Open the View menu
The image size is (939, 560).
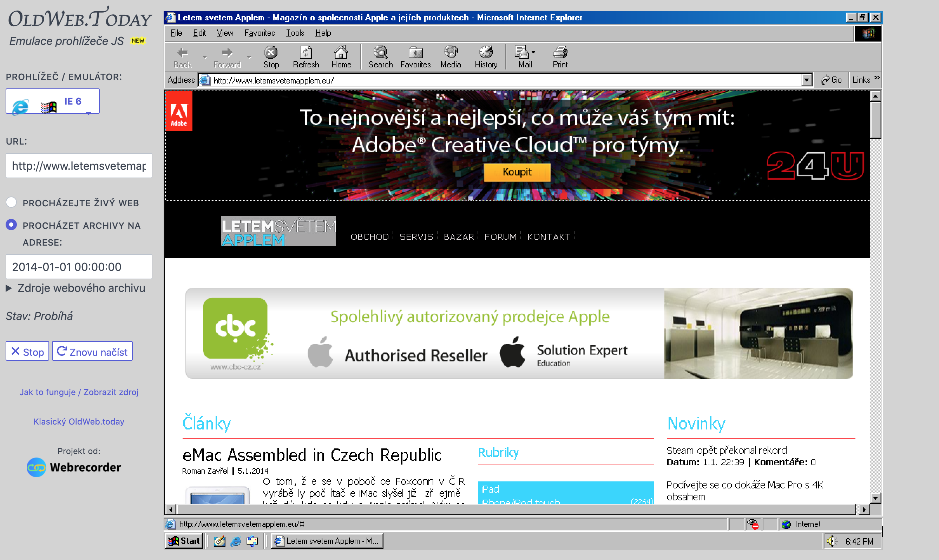225,33
